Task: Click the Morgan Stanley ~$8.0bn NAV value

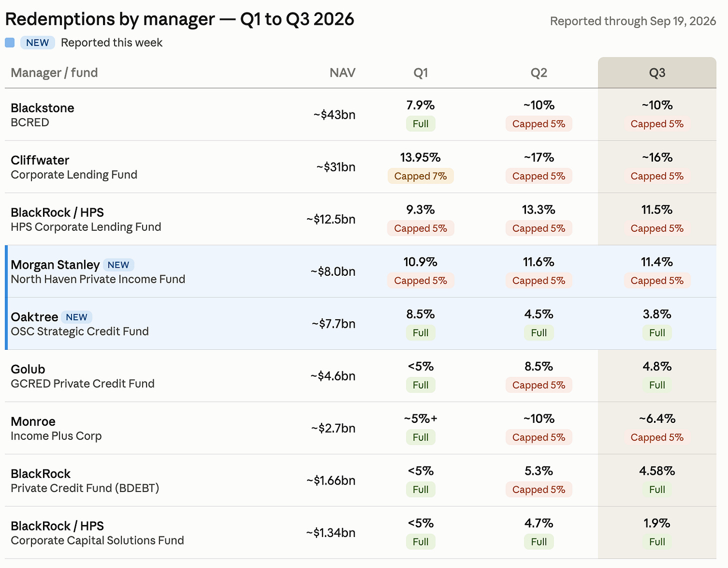Action: point(333,271)
